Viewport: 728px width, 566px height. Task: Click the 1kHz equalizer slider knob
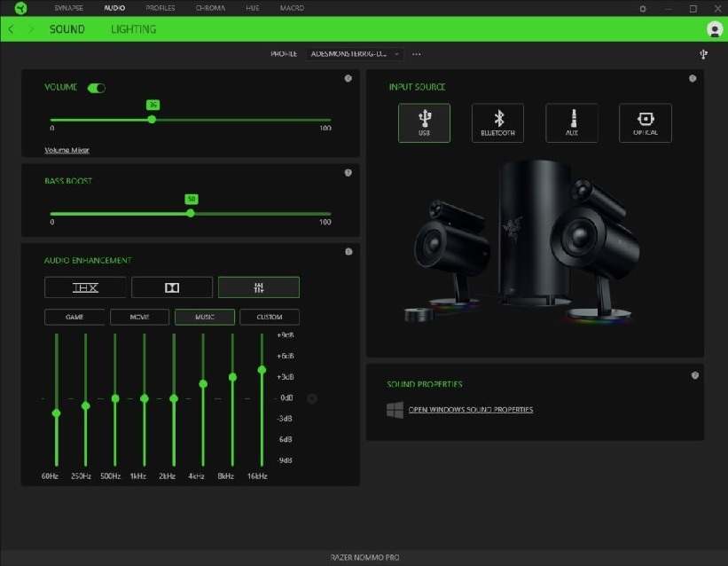[x=145, y=398]
